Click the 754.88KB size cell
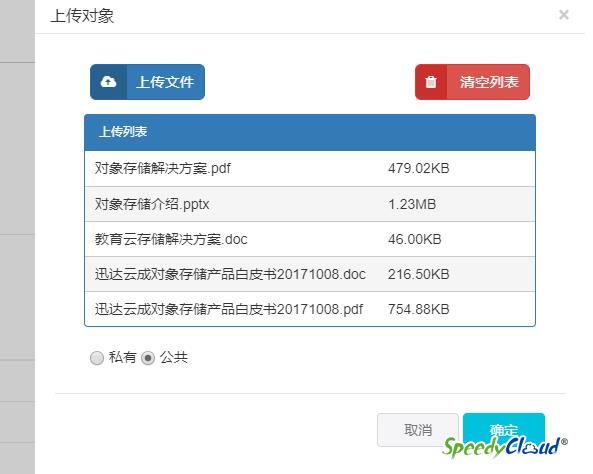The width and height of the screenshot is (593, 474). [419, 309]
